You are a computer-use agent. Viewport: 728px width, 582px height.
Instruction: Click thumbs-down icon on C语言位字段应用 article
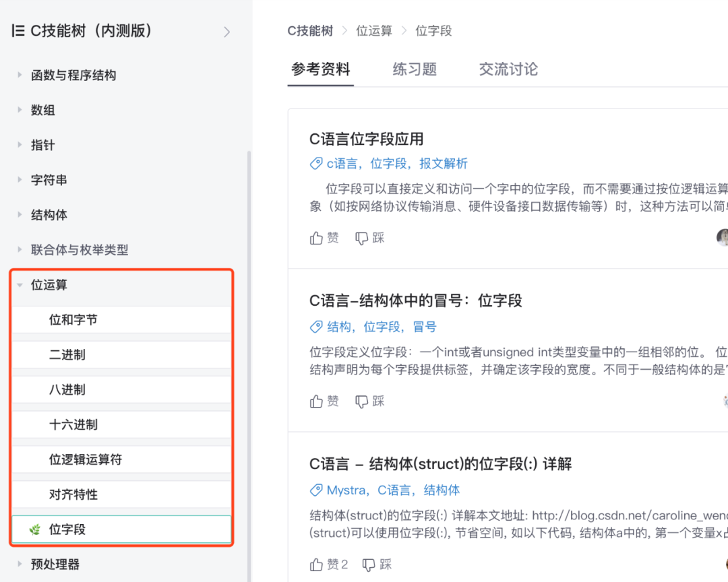pyautogui.click(x=362, y=238)
